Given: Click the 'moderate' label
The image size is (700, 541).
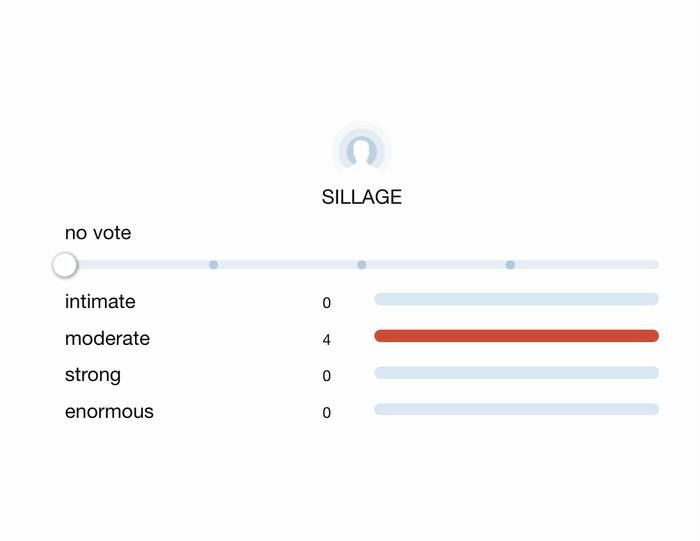Looking at the screenshot, I should (107, 339).
